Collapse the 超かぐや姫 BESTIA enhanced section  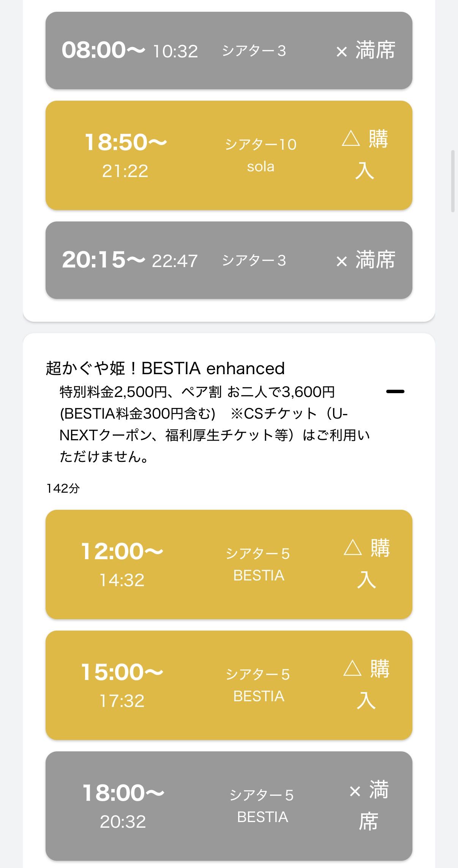[x=395, y=391]
